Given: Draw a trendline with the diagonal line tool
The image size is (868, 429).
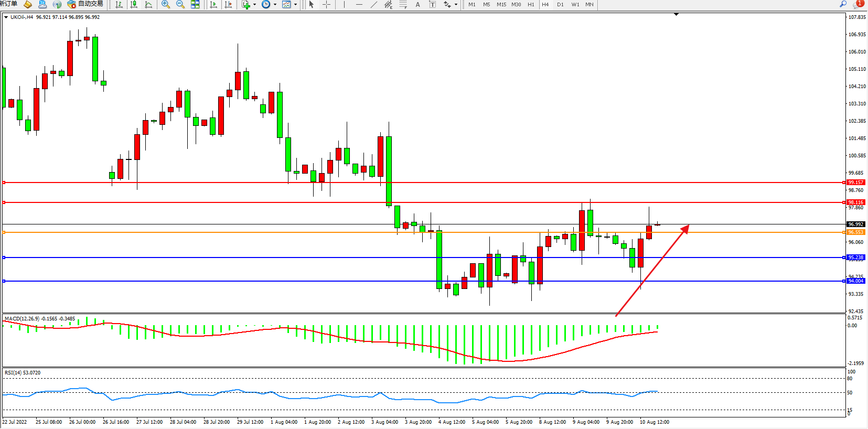Looking at the screenshot, I should click(x=373, y=4).
